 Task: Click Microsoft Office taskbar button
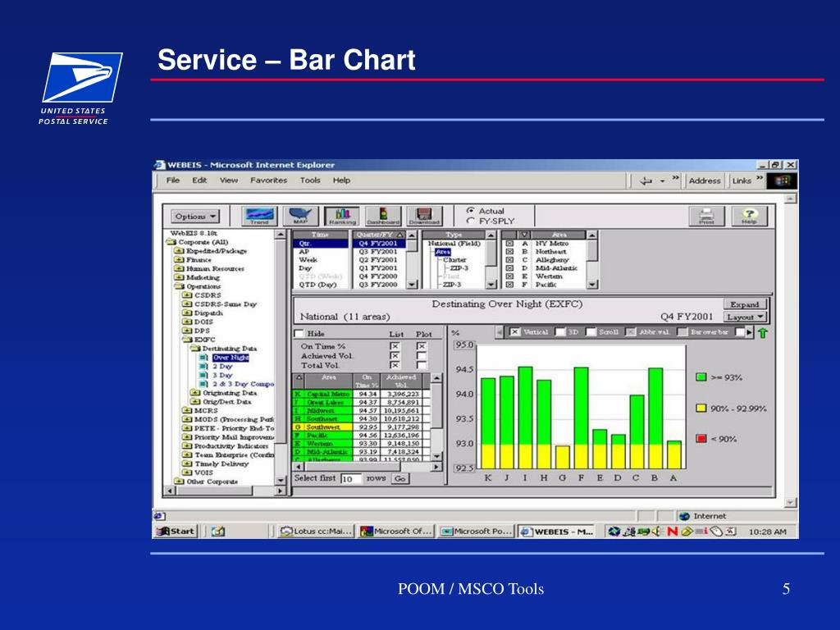(397, 532)
